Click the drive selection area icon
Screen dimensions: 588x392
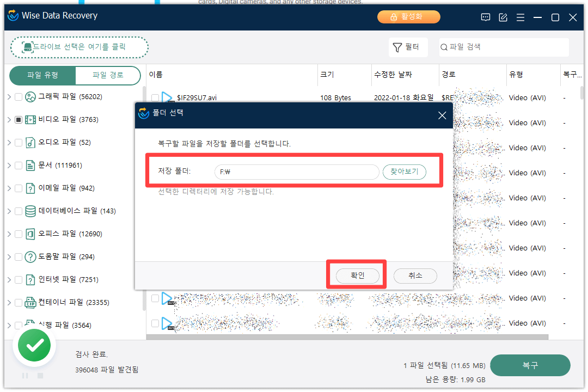click(27, 47)
